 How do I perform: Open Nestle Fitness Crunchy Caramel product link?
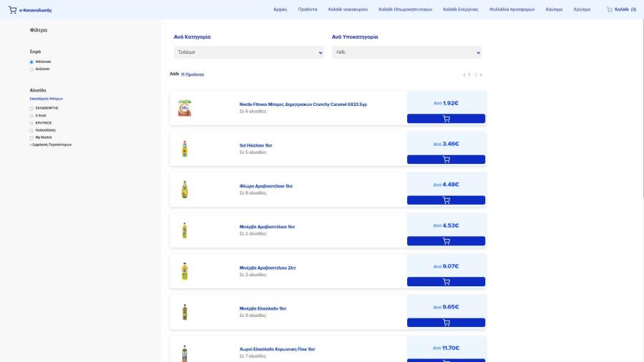tap(303, 104)
